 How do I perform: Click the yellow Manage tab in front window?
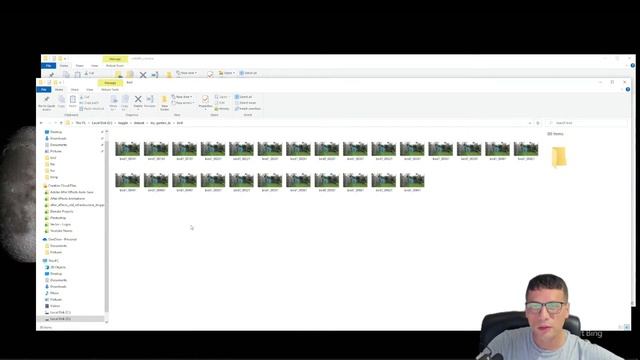click(110, 83)
